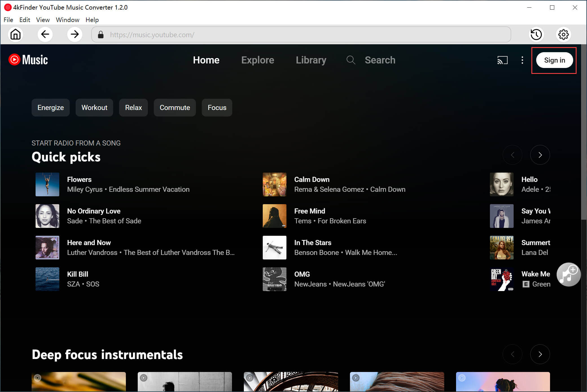The image size is (587, 392).
Task: Click the Flowers by Miley Cyrus thumbnail
Action: click(48, 184)
